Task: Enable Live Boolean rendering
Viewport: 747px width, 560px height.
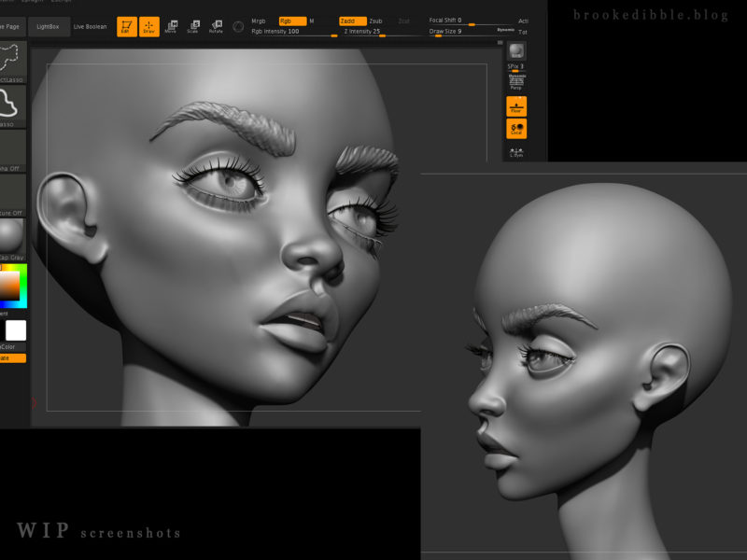Action: [90, 25]
